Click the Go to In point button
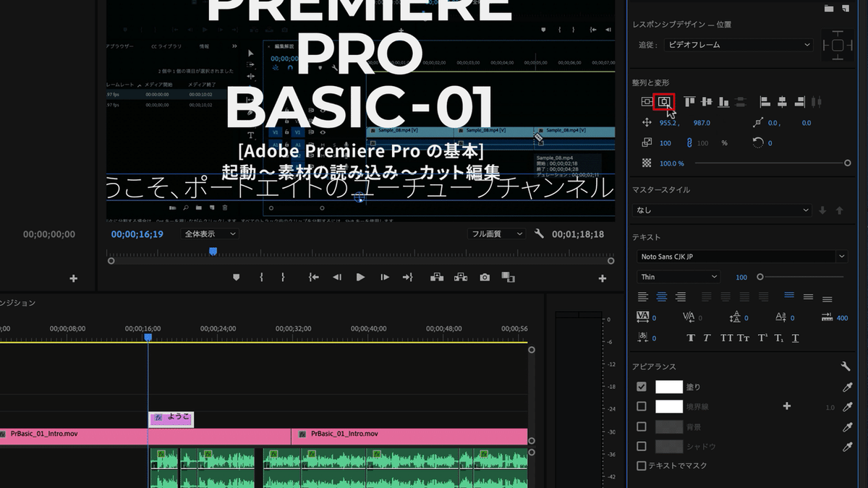The height and width of the screenshot is (488, 868). (x=313, y=277)
